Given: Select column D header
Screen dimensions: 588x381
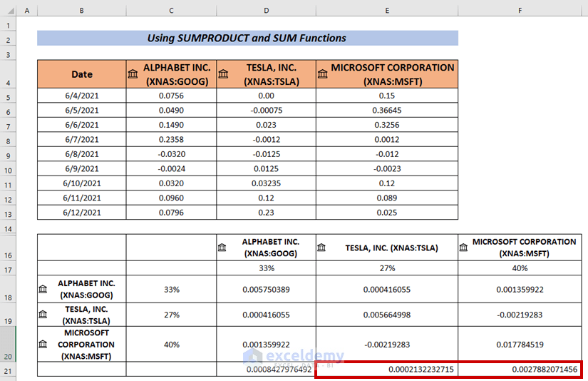Looking at the screenshot, I should (267, 11).
